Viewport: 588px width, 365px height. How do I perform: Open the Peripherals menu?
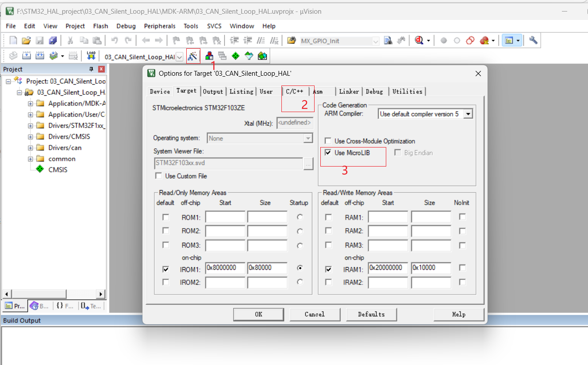pos(160,26)
